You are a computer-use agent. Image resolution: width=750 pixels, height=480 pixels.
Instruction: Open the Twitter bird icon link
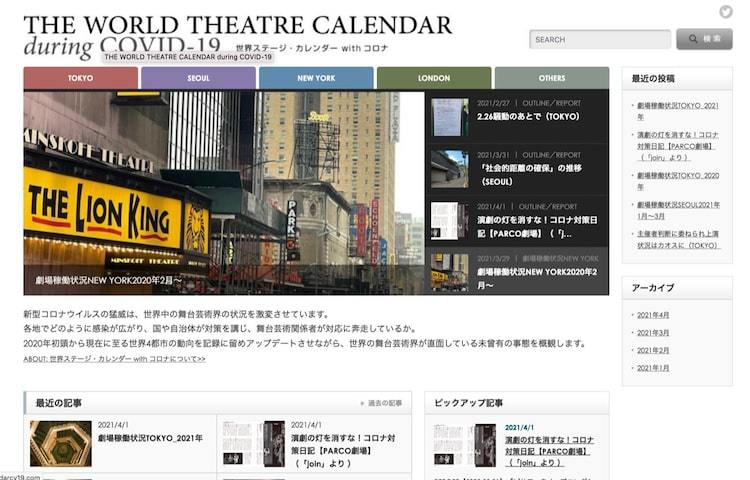(726, 11)
